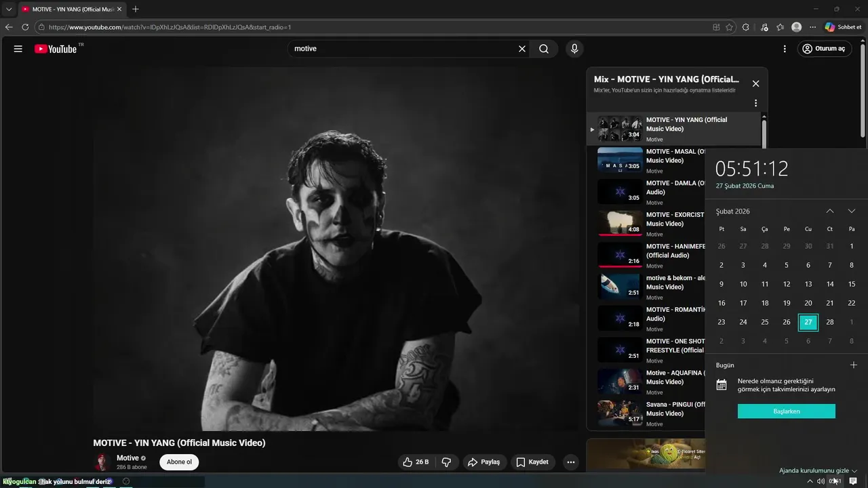
Task: Click the 05:51:12 clock display
Action: (x=752, y=168)
